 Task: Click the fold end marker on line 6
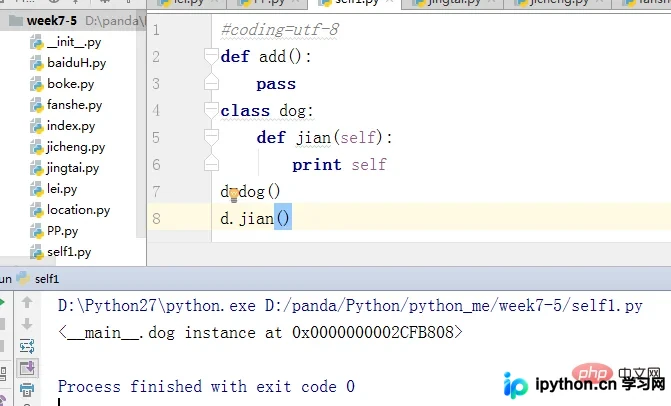tap(211, 163)
